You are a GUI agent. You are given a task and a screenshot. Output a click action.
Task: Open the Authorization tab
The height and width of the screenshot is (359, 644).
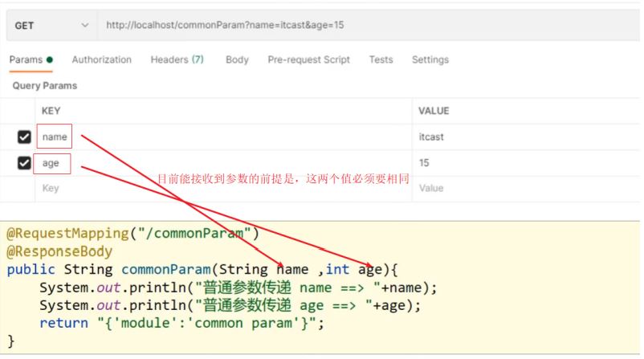click(x=101, y=59)
